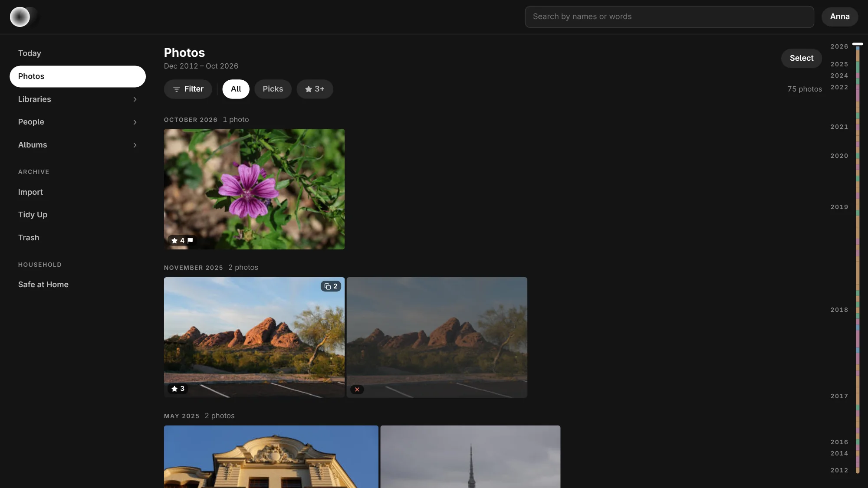Jump to 2019 on the timeline
868x488 pixels.
coord(839,207)
